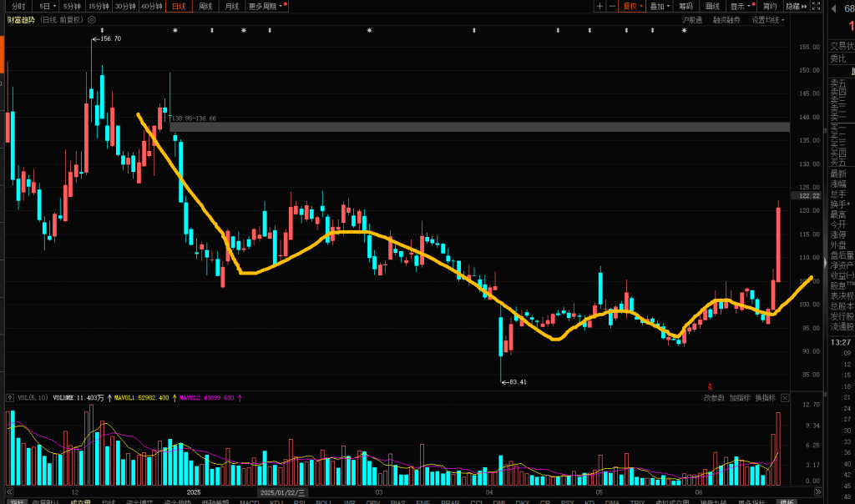Select the 日线 daily chart tab
Viewport: 855px width, 504px height.
click(179, 6)
